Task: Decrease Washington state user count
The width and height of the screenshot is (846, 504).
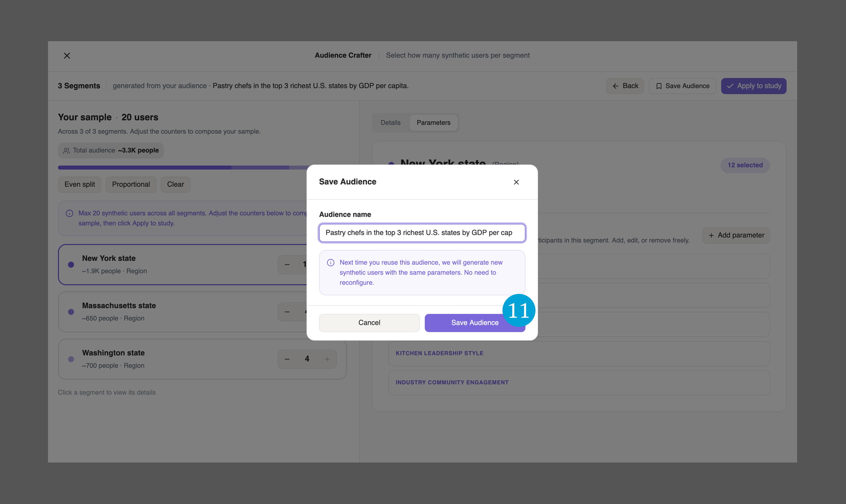Action: tap(287, 359)
